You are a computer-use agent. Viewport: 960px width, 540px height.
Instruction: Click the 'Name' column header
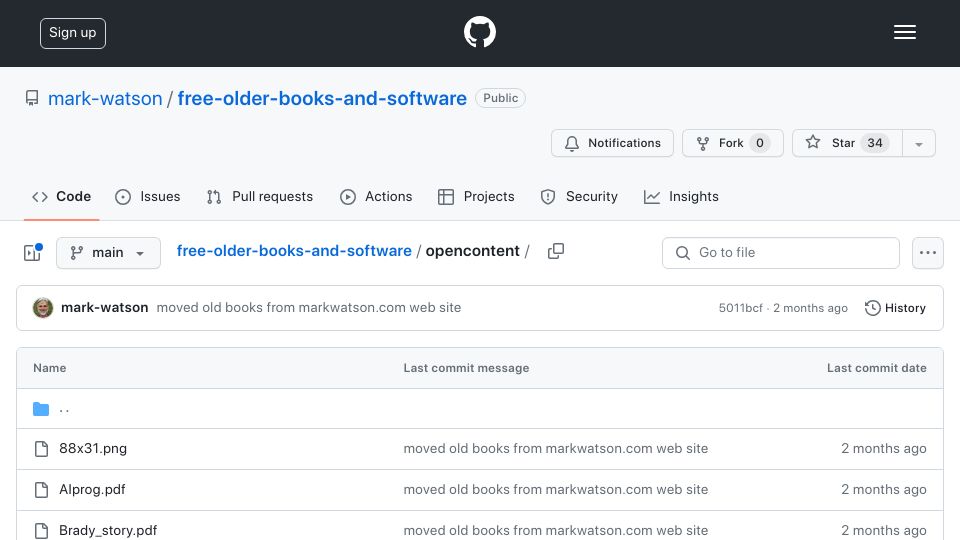click(x=50, y=368)
